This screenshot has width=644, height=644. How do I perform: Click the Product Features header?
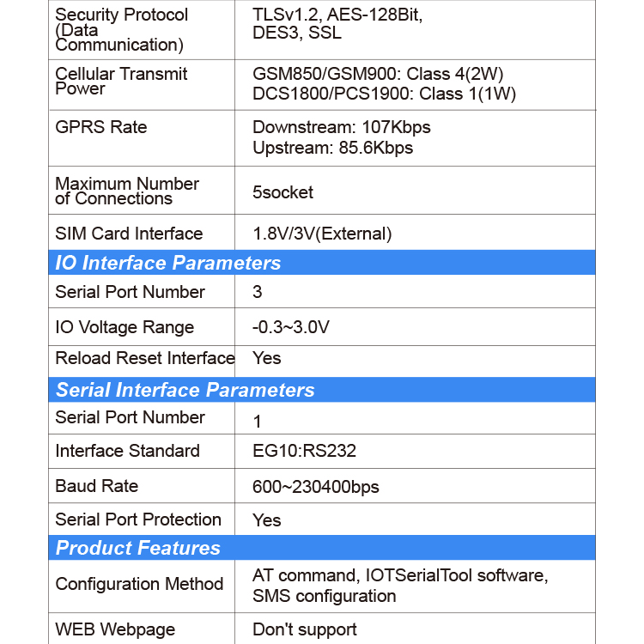pyautogui.click(x=322, y=548)
